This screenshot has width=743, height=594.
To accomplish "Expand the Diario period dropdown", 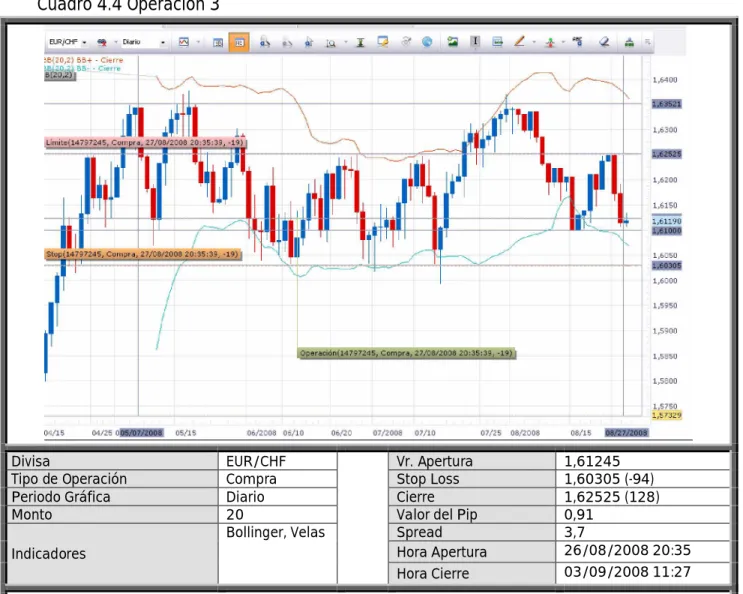I will coord(144,42).
